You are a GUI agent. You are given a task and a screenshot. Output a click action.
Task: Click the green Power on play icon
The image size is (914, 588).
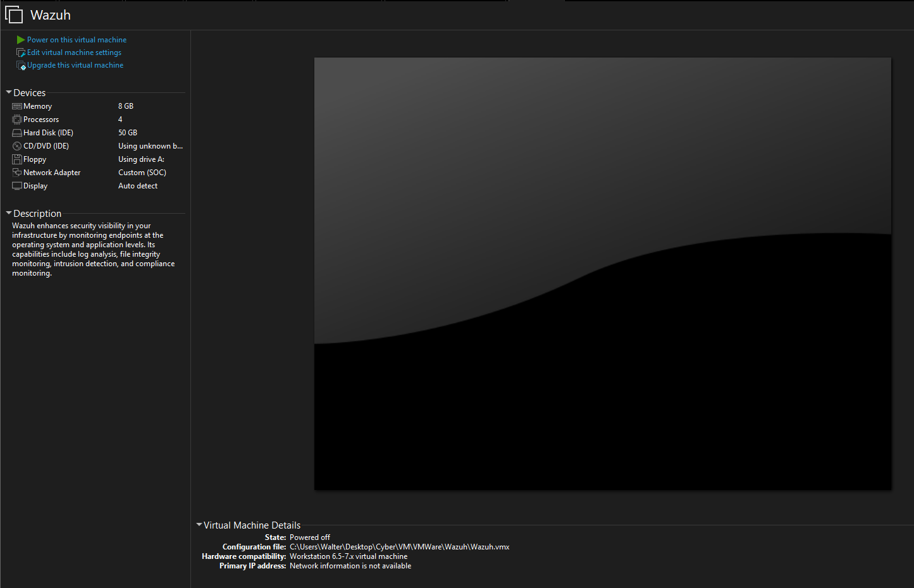[21, 40]
